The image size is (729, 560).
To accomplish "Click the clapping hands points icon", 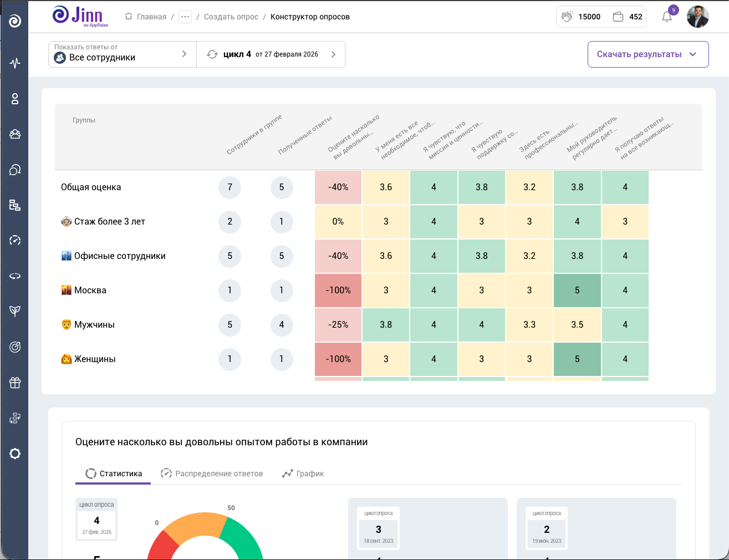I will [567, 17].
